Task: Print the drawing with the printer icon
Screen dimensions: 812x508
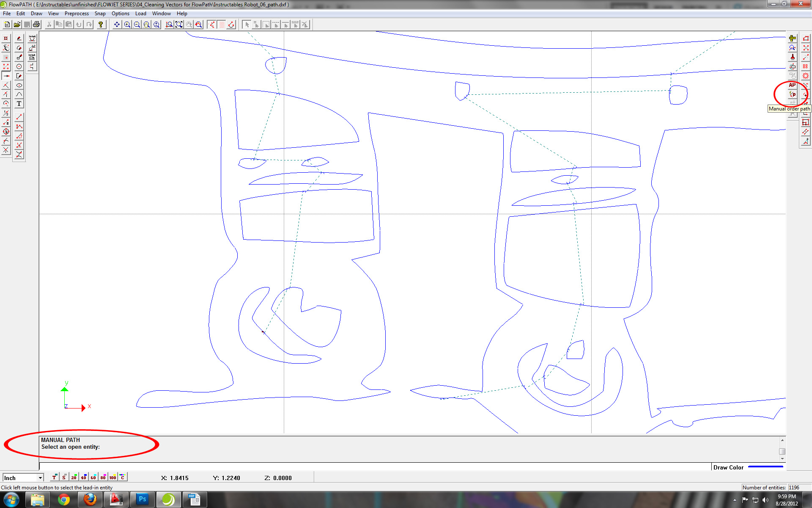Action: (x=36, y=24)
